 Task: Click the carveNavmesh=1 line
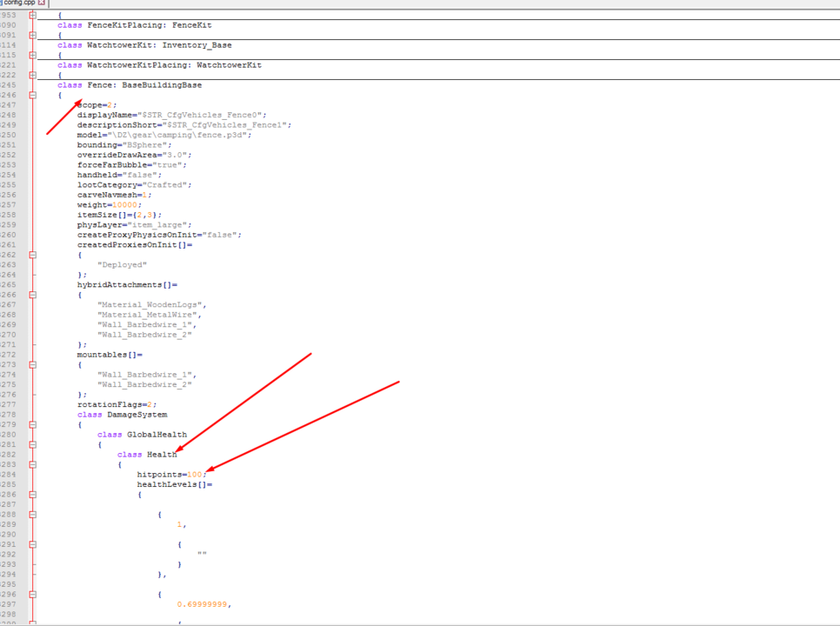click(114, 195)
